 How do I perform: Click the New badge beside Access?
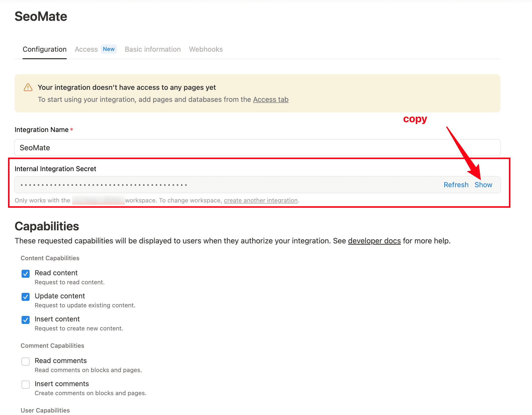coord(109,49)
